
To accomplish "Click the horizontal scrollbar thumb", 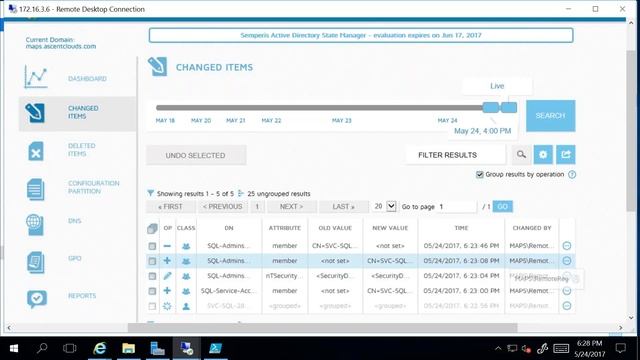I will [x=322, y=327].
